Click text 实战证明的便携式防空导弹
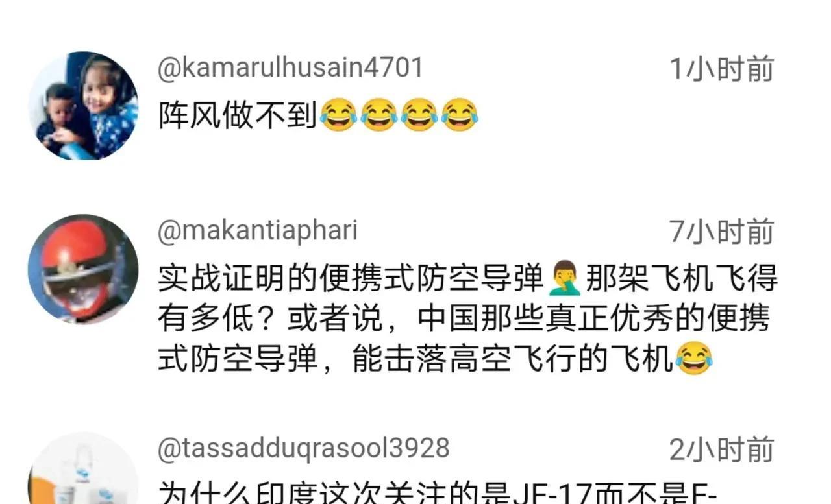831x504 pixels. tap(351, 280)
